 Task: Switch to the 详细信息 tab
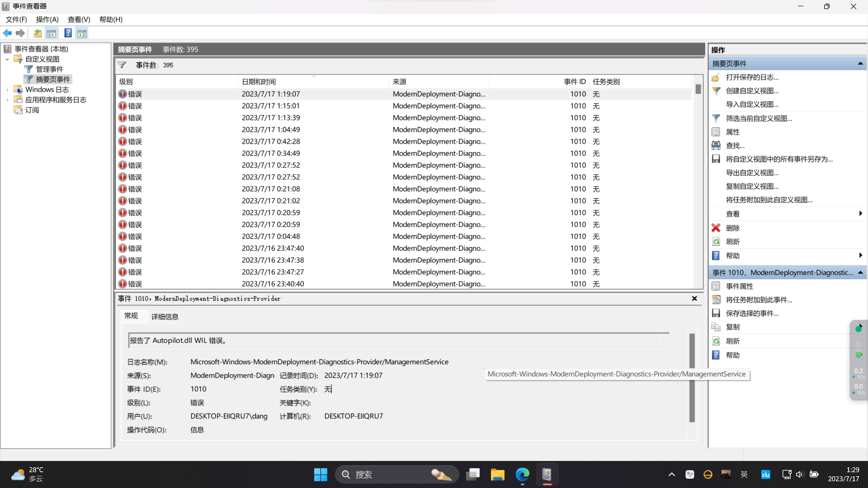(x=165, y=317)
